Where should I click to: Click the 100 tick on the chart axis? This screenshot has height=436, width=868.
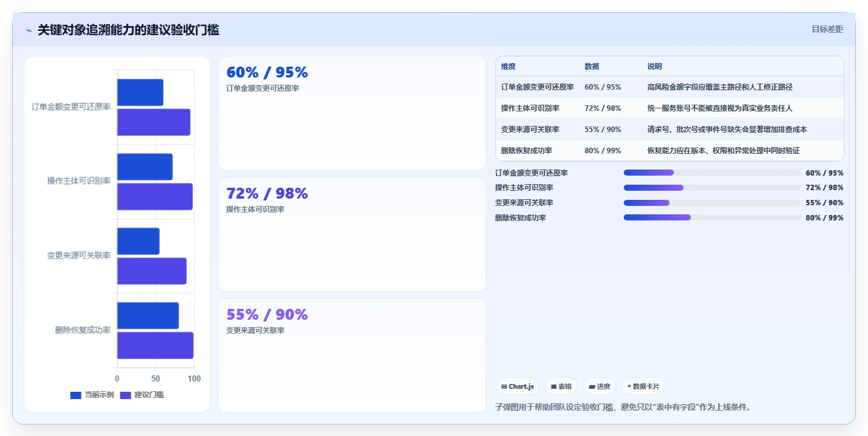[194, 378]
